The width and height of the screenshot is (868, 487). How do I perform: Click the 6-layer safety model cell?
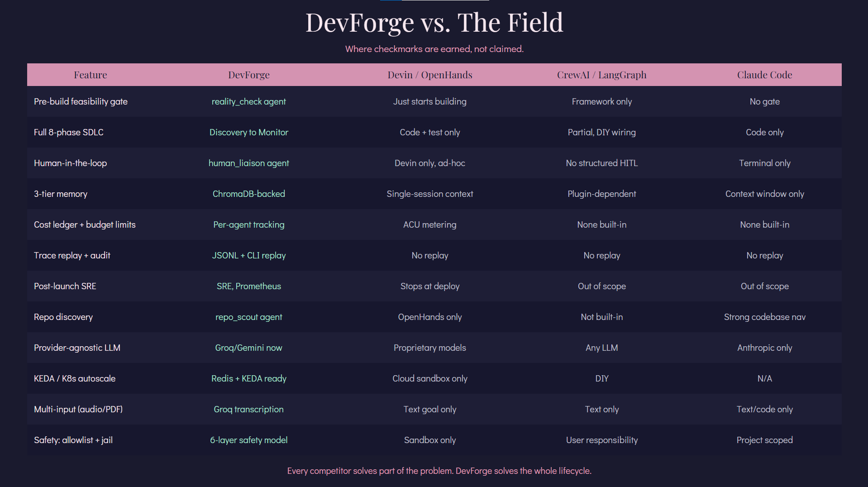click(248, 440)
